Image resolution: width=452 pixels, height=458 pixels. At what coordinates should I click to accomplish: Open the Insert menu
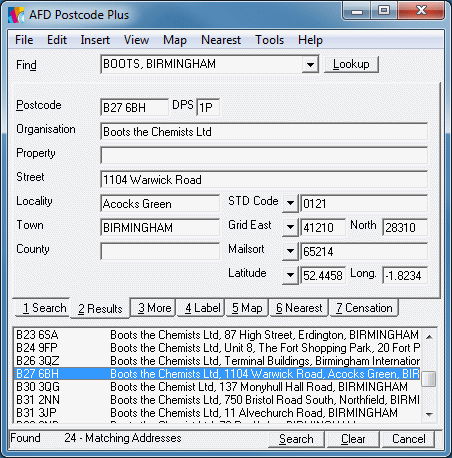pyautogui.click(x=95, y=40)
